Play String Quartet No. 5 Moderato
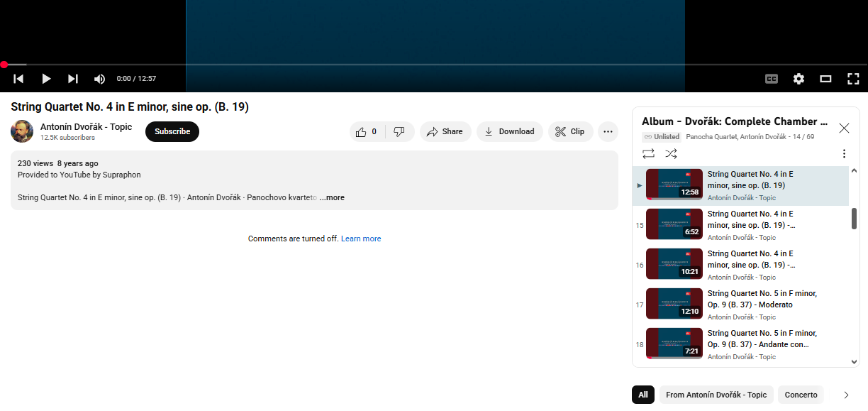The height and width of the screenshot is (411, 868). click(740, 305)
